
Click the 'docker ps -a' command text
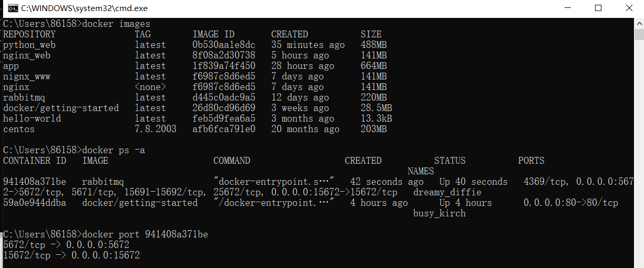(114, 150)
